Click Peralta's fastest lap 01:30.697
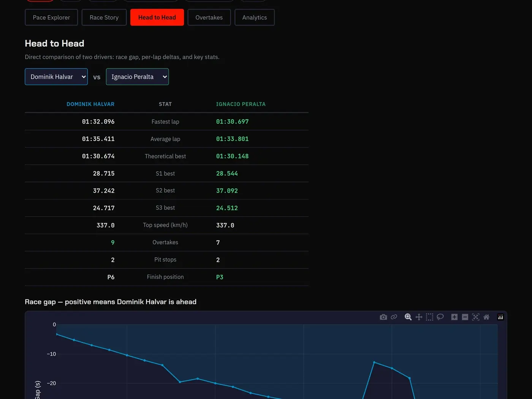 coord(232,122)
